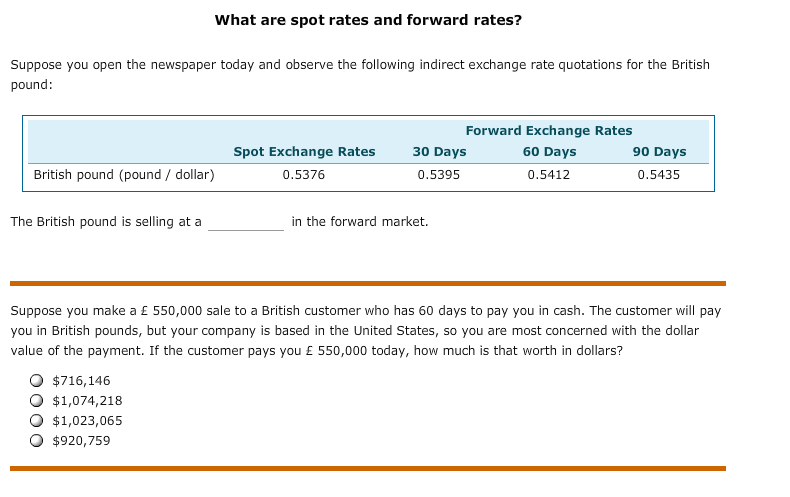The image size is (790, 497).
Task: Click the $716,146 answer label text
Action: point(81,381)
